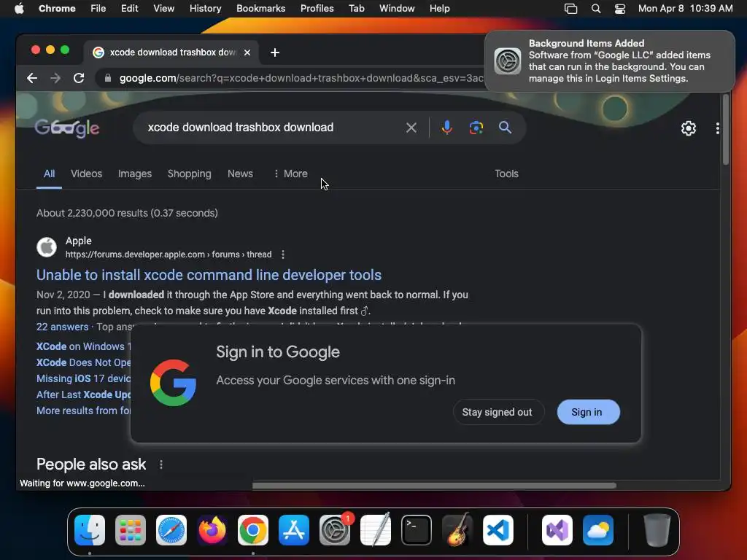Screen dimensions: 747x560
Task: Expand the More search filters
Action: coord(290,174)
